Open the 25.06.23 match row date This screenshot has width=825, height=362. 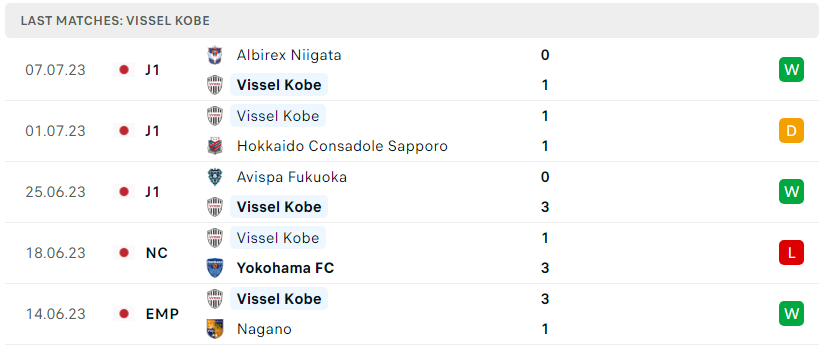pyautogui.click(x=55, y=192)
